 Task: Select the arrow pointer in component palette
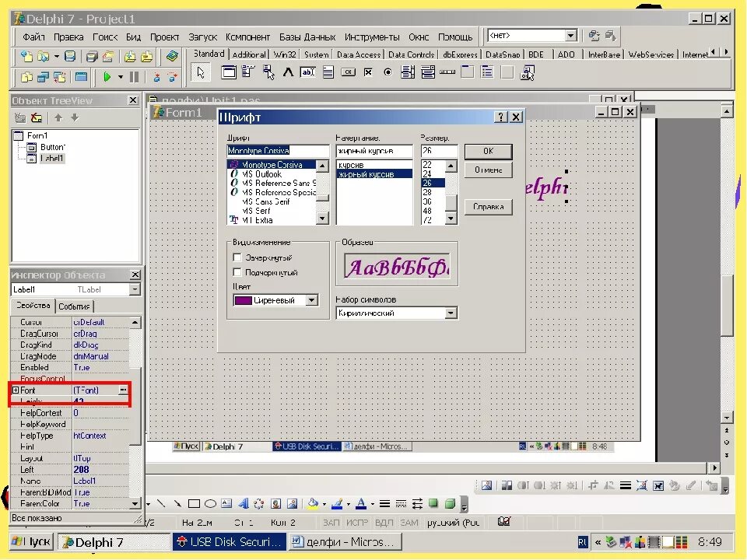click(201, 73)
